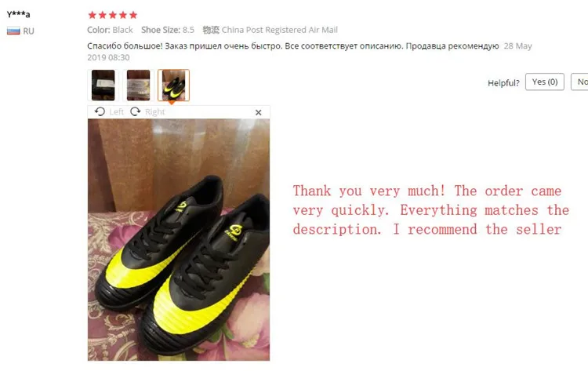Close the enlarged review photo viewer
The width and height of the screenshot is (588, 371).
[x=259, y=112]
